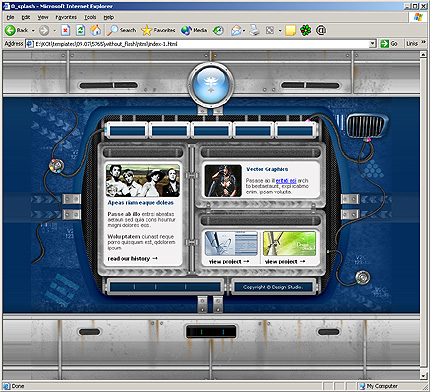Image resolution: width=430 pixels, height=392 pixels.
Task: Open the green project preview thumbnail
Action: point(289,244)
